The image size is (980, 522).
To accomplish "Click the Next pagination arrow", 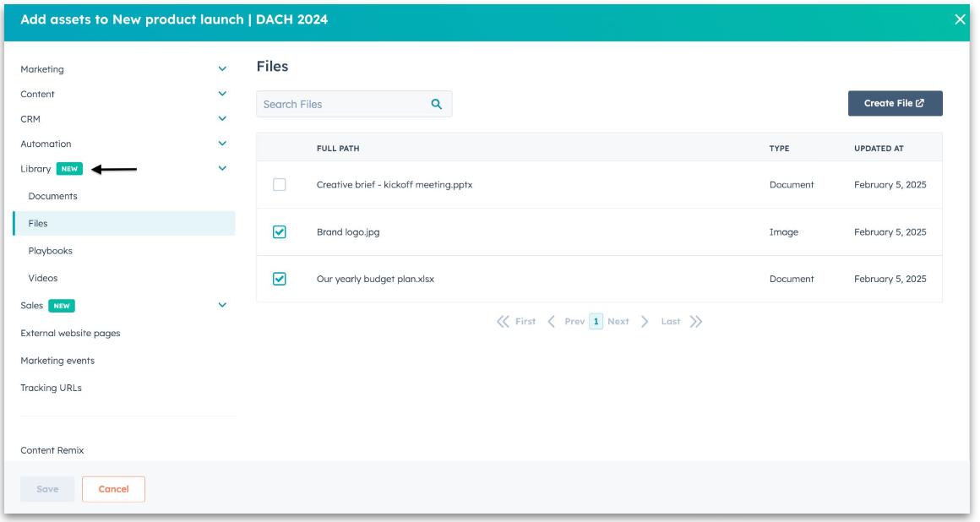I will pyautogui.click(x=645, y=321).
